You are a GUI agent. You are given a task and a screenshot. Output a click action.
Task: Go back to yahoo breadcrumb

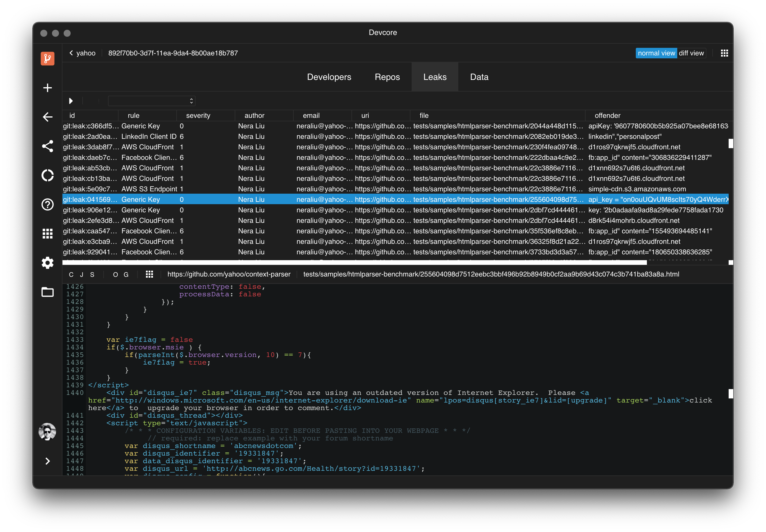82,53
